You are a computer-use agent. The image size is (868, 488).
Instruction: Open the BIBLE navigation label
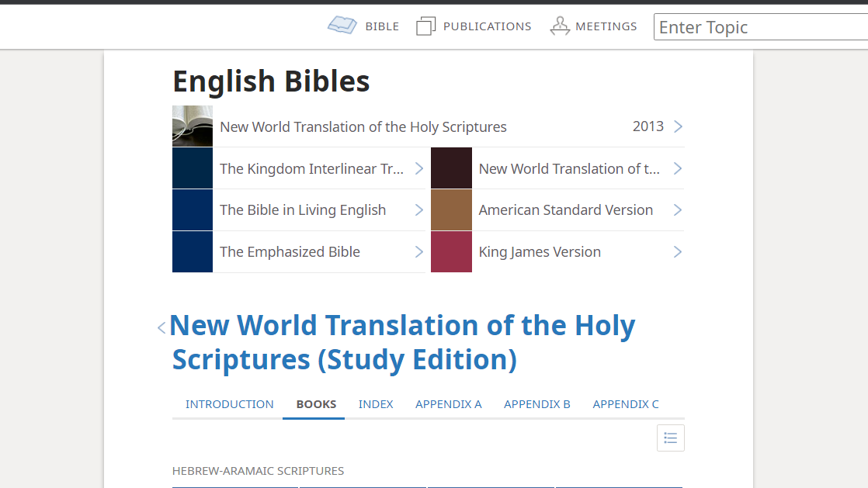coord(382,26)
